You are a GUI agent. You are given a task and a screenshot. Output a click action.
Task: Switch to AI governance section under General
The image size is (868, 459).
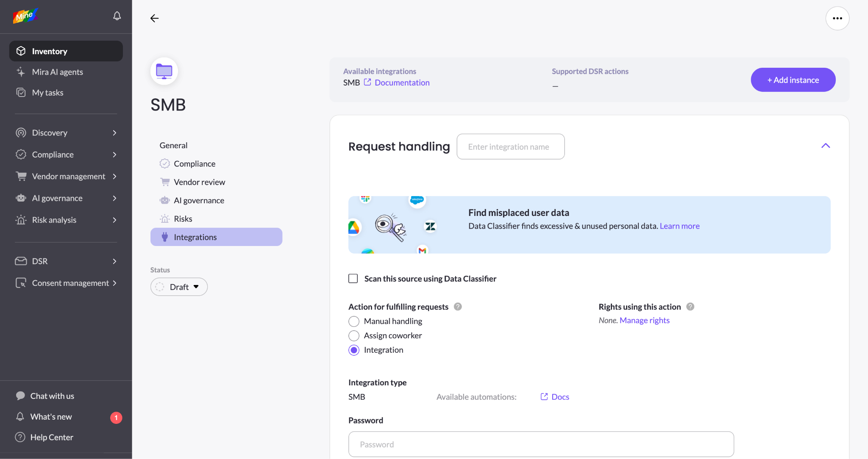point(199,200)
